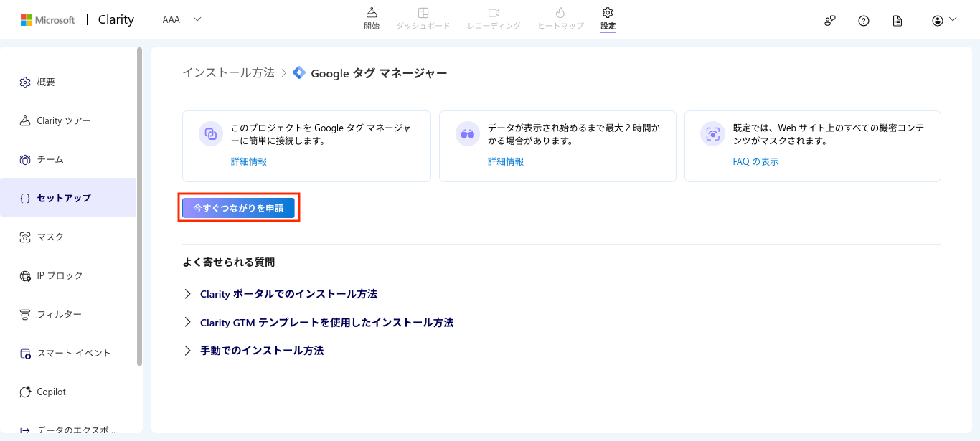
Task: Select Clarity ツアー in the sidebar
Action: 68,120
